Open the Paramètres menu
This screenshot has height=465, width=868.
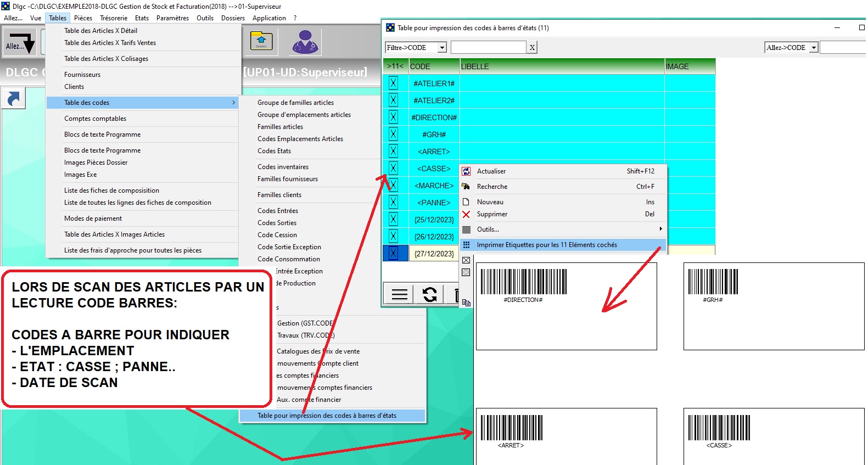[x=172, y=18]
